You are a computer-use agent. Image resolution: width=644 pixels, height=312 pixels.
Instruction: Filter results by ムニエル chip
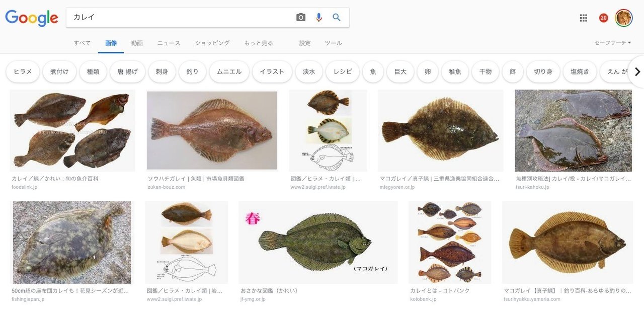229,72
